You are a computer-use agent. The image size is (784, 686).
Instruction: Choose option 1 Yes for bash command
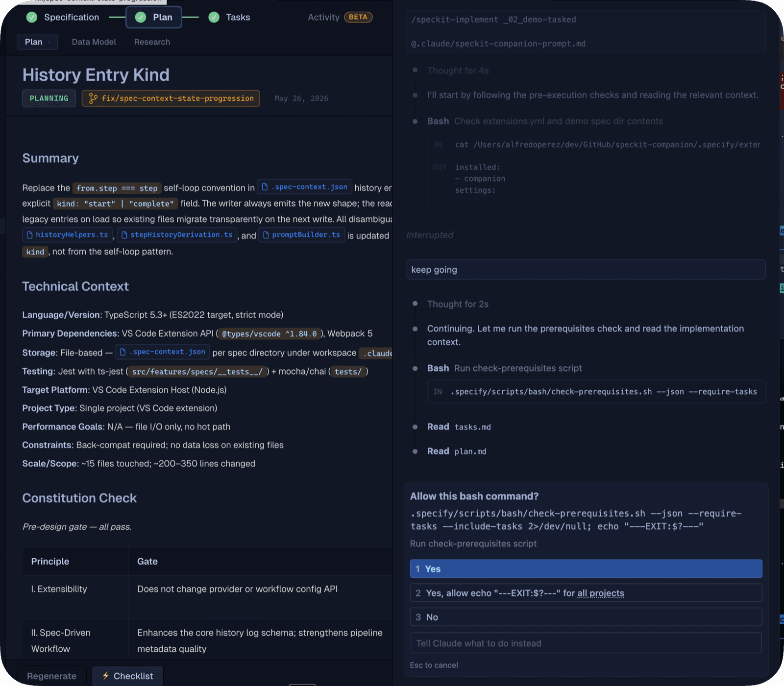(586, 569)
